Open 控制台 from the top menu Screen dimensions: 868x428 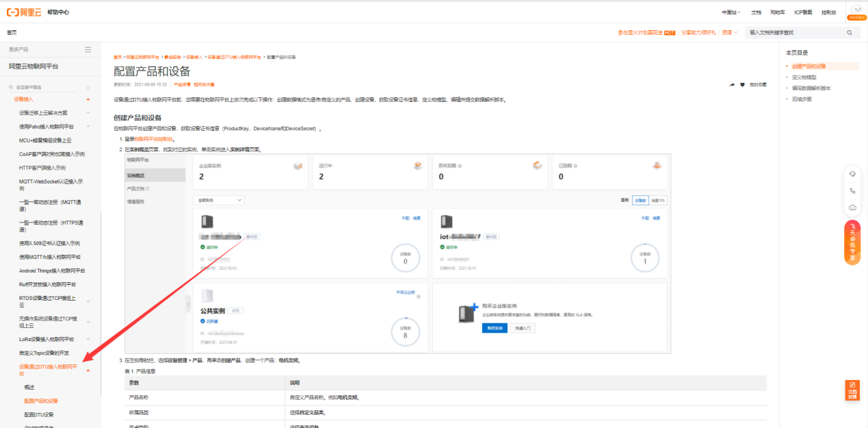[x=828, y=12]
